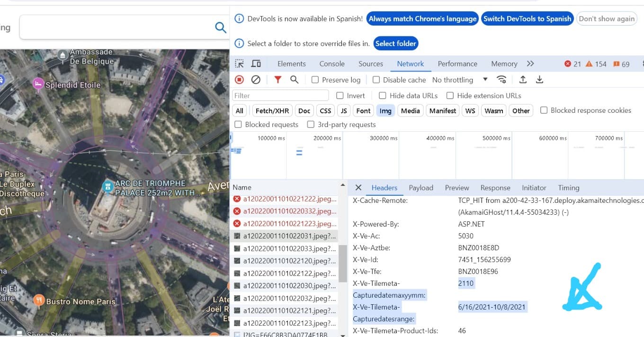This screenshot has width=644, height=337.
Task: Click the Select folder button
Action: (396, 44)
